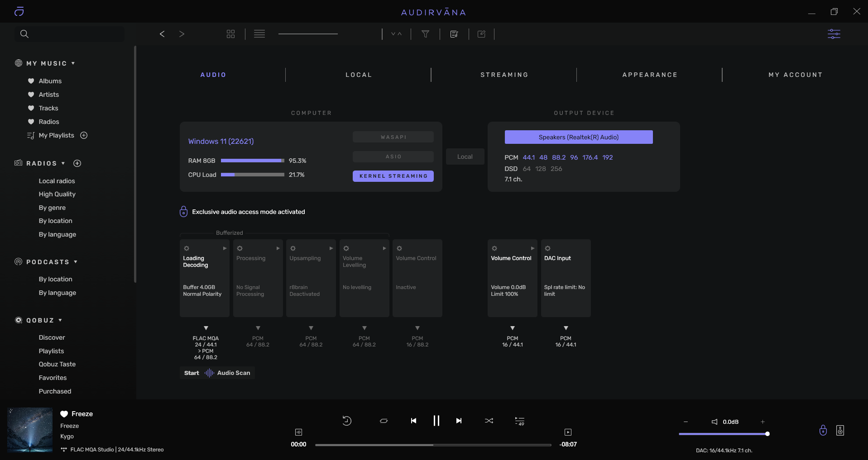This screenshot has height=460, width=868.
Task: Seek in the track progress bar
Action: pyautogui.click(x=433, y=445)
